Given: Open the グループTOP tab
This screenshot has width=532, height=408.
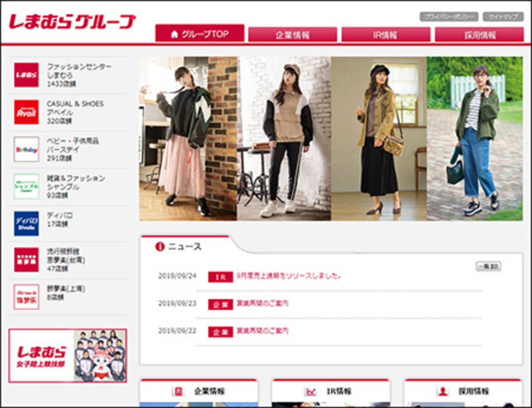Looking at the screenshot, I should click(199, 33).
